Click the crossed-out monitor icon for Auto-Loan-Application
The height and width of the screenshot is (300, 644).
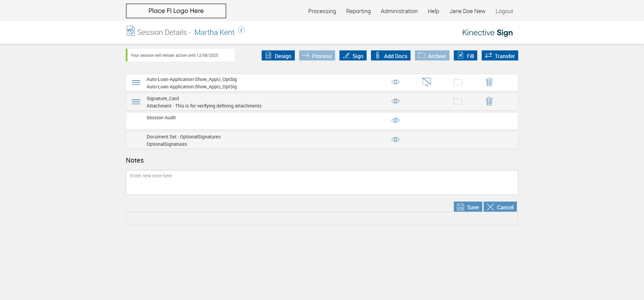tap(427, 82)
